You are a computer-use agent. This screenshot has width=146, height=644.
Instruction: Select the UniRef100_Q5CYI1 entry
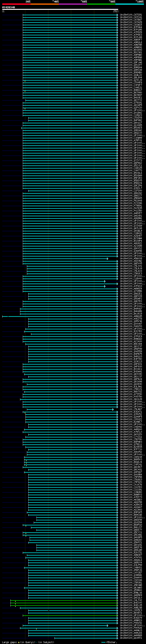click(131, 533)
